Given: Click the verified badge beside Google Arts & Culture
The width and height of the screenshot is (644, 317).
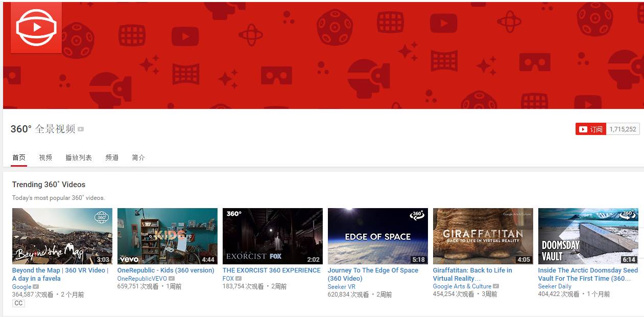Looking at the screenshot, I should pyautogui.click(x=496, y=286).
